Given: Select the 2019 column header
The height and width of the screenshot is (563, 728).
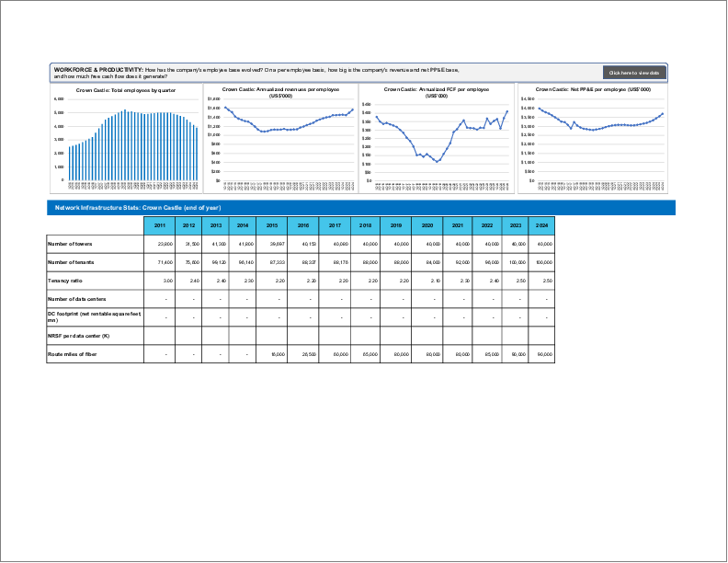Looking at the screenshot, I should point(396,225).
